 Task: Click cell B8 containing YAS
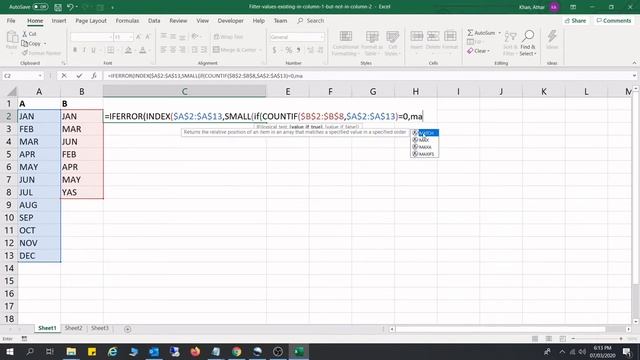(x=82, y=192)
